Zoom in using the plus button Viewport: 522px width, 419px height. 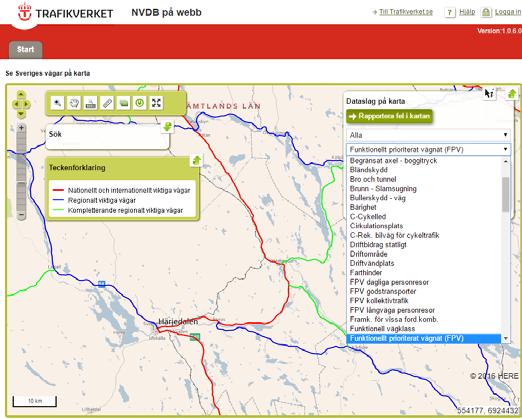pyautogui.click(x=21, y=128)
